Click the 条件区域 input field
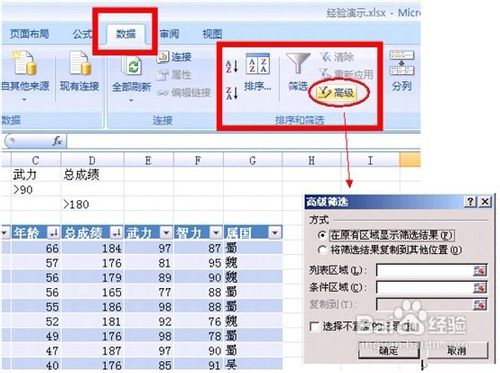 coord(425,287)
